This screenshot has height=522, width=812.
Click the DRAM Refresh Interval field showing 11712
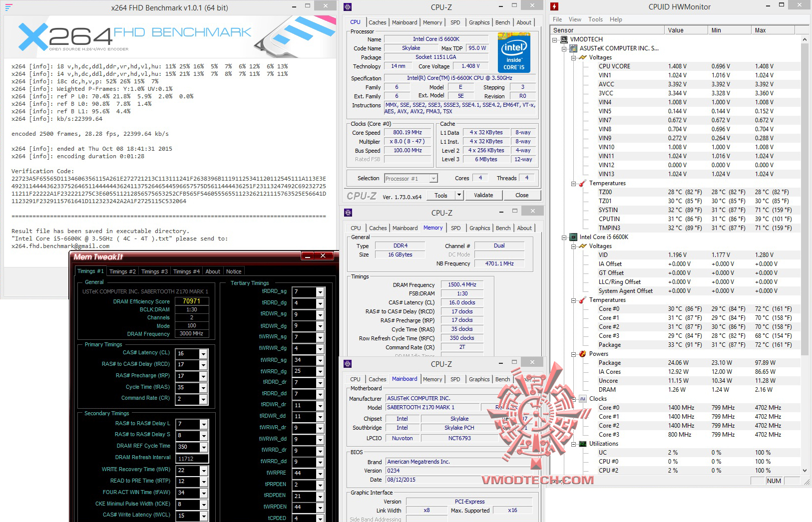(x=192, y=459)
